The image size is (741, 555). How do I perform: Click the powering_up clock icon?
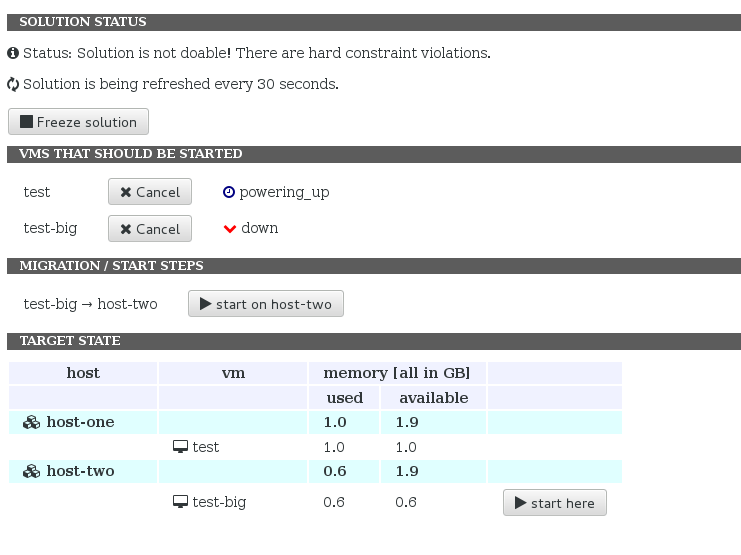[229, 192]
